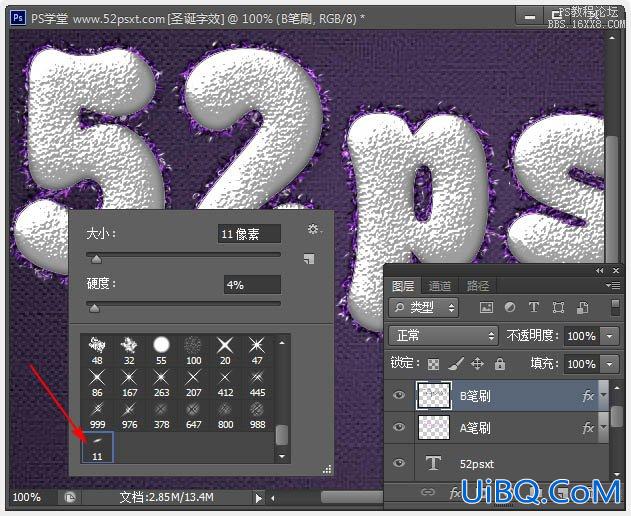Click the fill 100% value field
Viewport: 631px width, 516px height.
pos(582,364)
